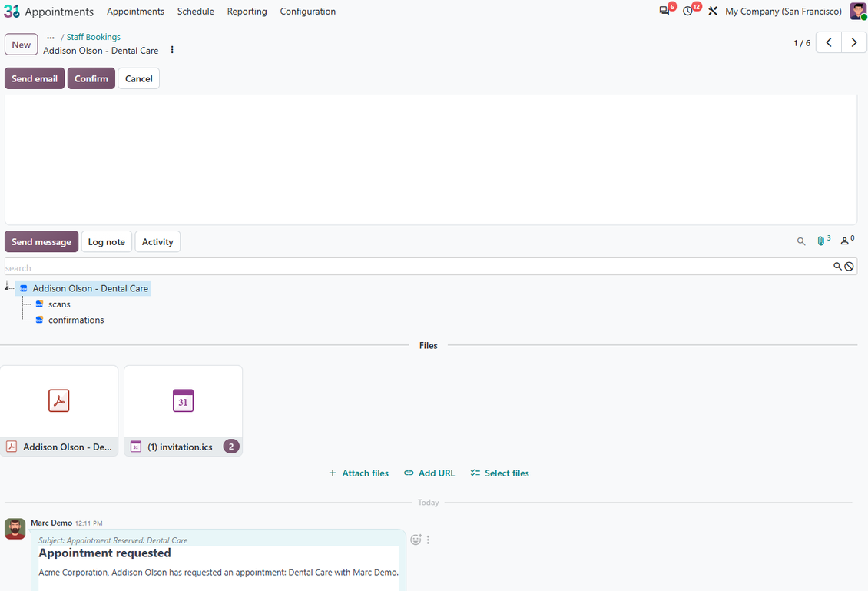
Task: Add a reaction with the emoji icon
Action: (x=416, y=540)
